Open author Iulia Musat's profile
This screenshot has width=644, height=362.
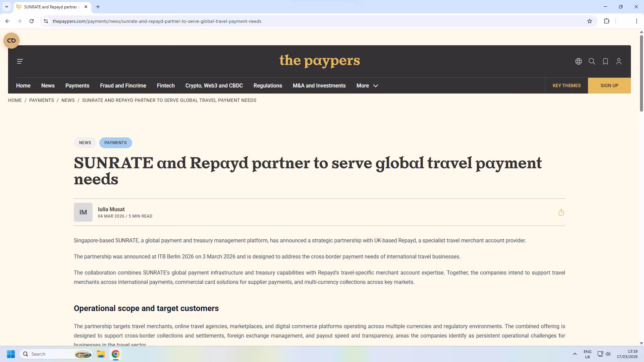(x=111, y=209)
